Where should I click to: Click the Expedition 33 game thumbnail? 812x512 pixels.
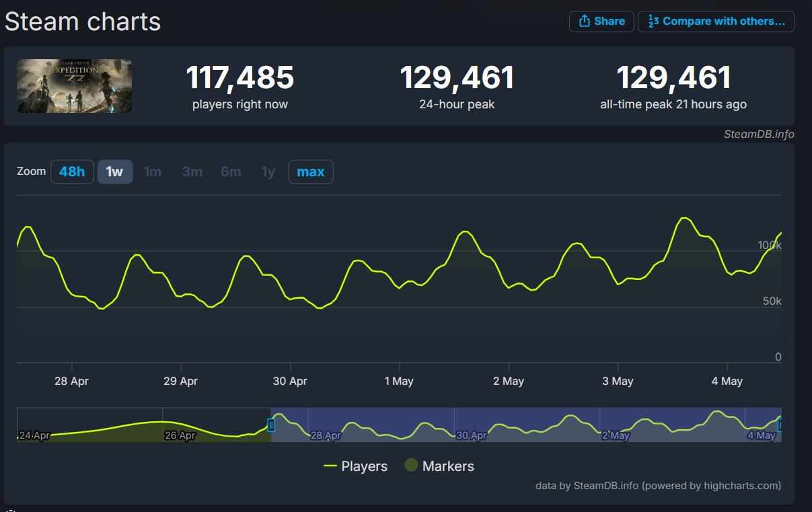point(74,86)
